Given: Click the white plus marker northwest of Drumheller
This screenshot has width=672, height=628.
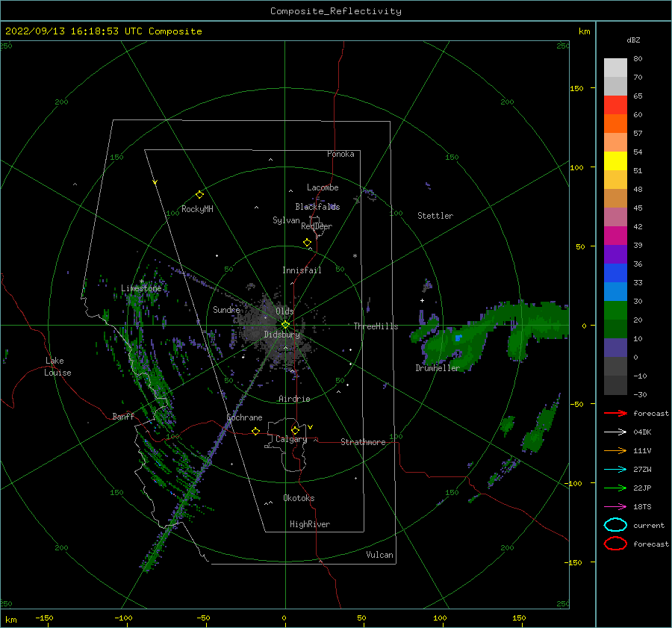Looking at the screenshot, I should 422,300.
